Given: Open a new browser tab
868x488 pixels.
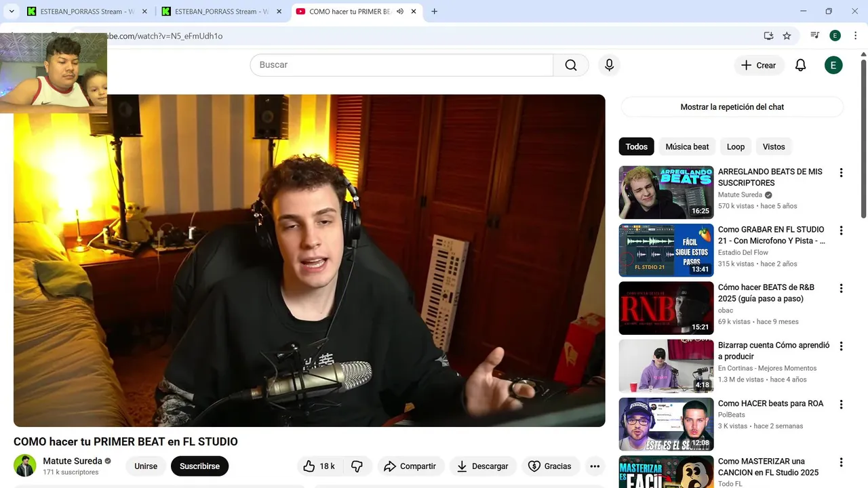Looking at the screenshot, I should (434, 12).
